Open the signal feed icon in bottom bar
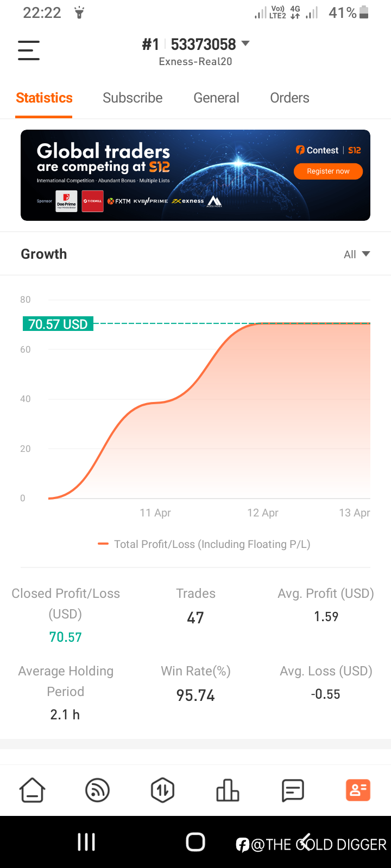The width and height of the screenshot is (391, 868). tap(98, 790)
